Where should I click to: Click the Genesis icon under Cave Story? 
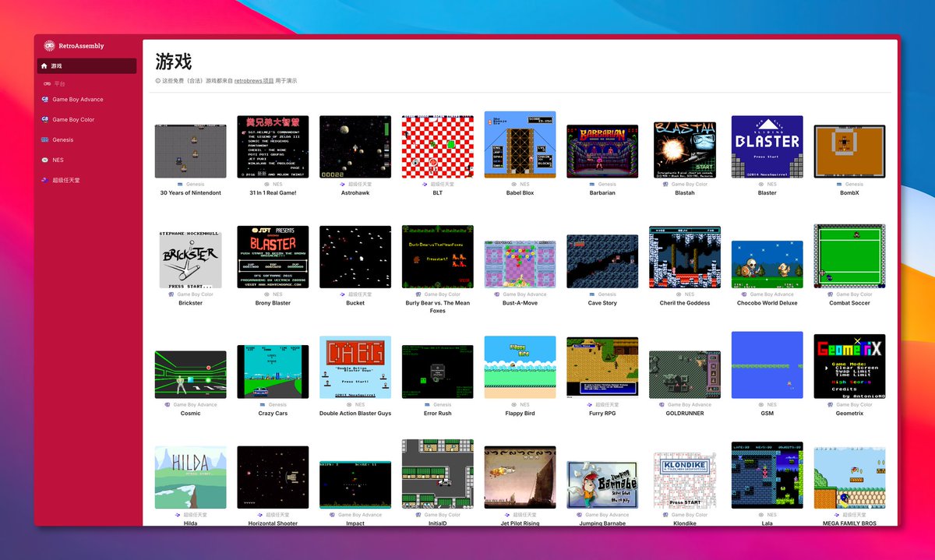tap(592, 294)
